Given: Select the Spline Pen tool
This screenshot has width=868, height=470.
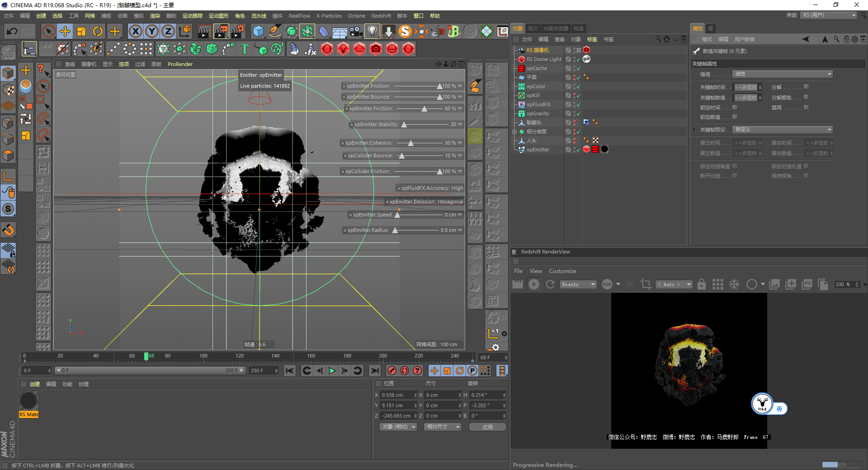Looking at the screenshot, I should point(274,31).
